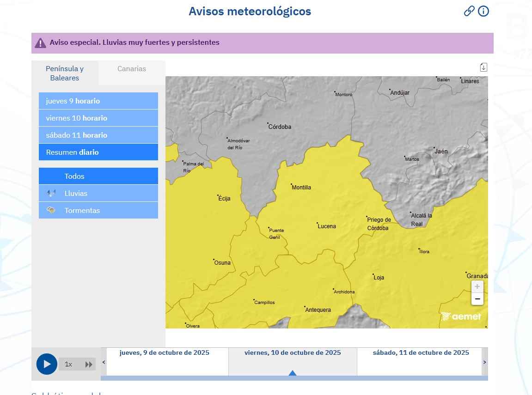This screenshot has height=395, width=532.
Task: Click the special warning triangle icon
Action: (x=40, y=43)
